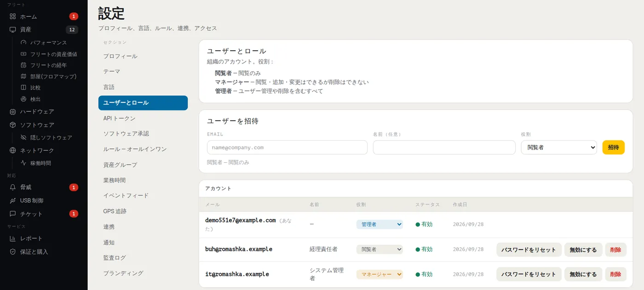
Task: Click the Tickets chat icon (チケット)
Action: pos(12,214)
